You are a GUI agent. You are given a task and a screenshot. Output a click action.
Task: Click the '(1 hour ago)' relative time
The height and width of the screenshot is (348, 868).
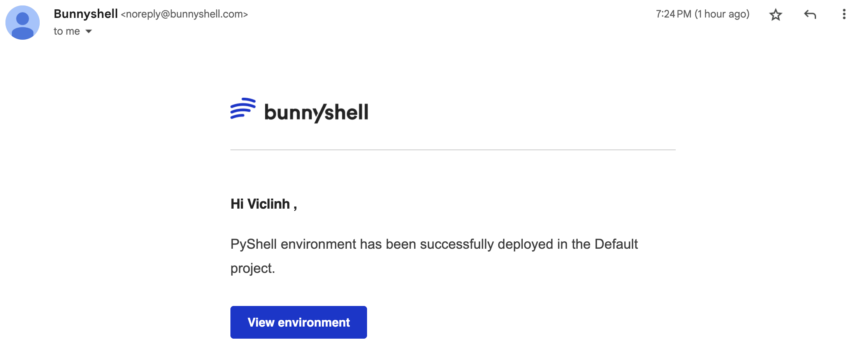click(722, 14)
